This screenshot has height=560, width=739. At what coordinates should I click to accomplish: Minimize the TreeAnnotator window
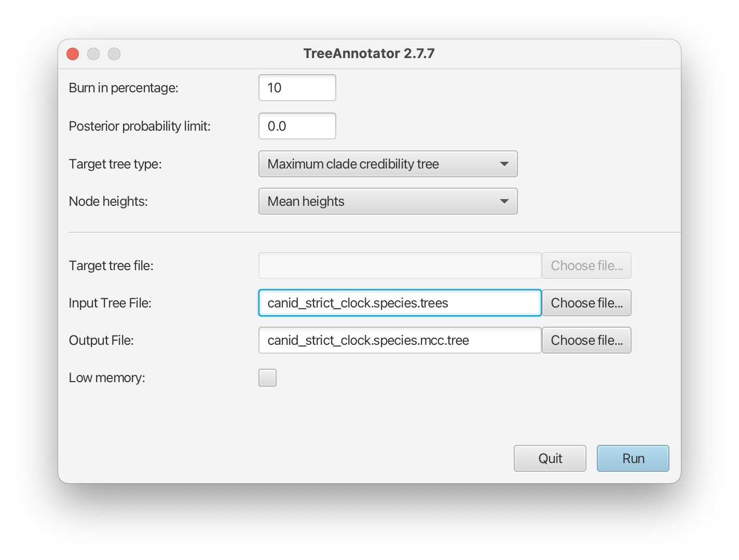[93, 54]
